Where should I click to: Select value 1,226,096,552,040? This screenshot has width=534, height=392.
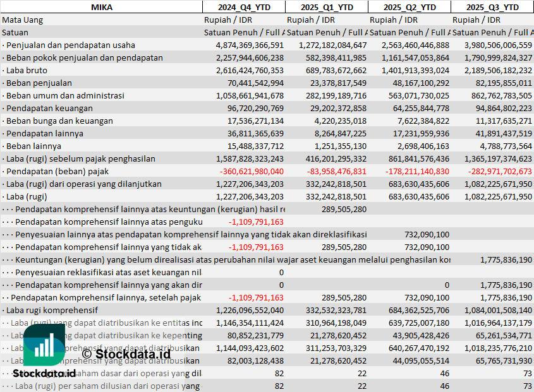(x=250, y=311)
